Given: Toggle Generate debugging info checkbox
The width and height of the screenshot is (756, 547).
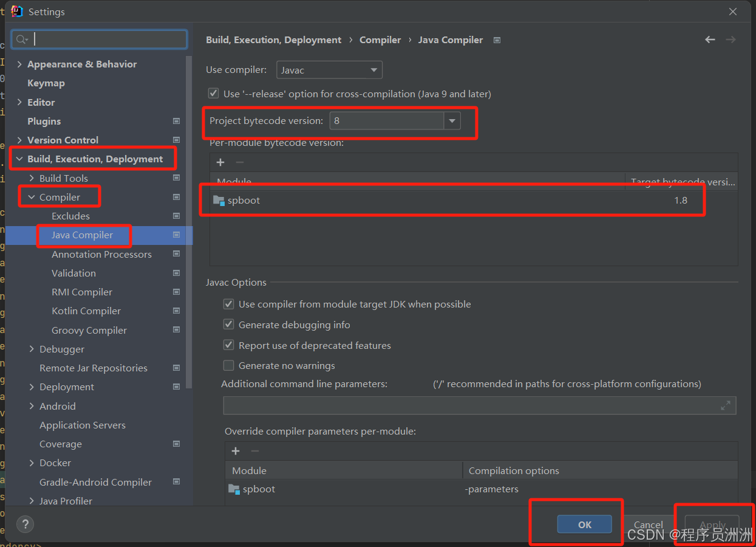Looking at the screenshot, I should coord(229,325).
